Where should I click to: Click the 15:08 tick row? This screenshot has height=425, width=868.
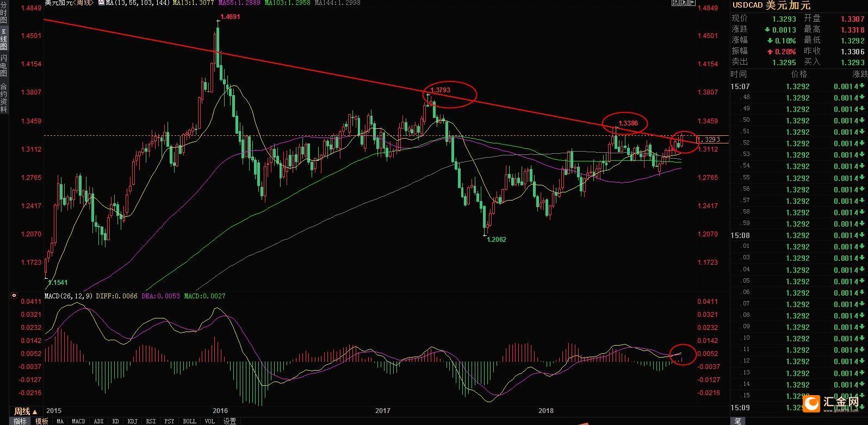pyautogui.click(x=798, y=235)
